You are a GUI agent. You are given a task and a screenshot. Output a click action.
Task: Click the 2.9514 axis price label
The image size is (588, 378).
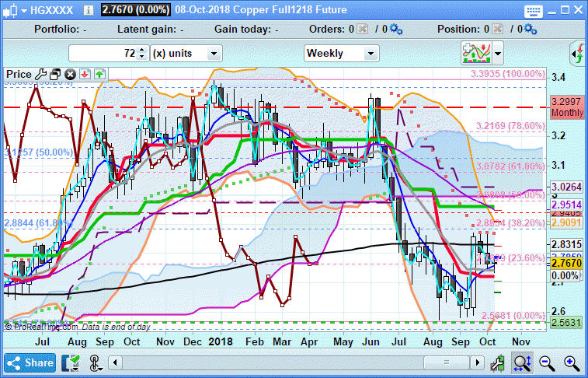point(566,205)
